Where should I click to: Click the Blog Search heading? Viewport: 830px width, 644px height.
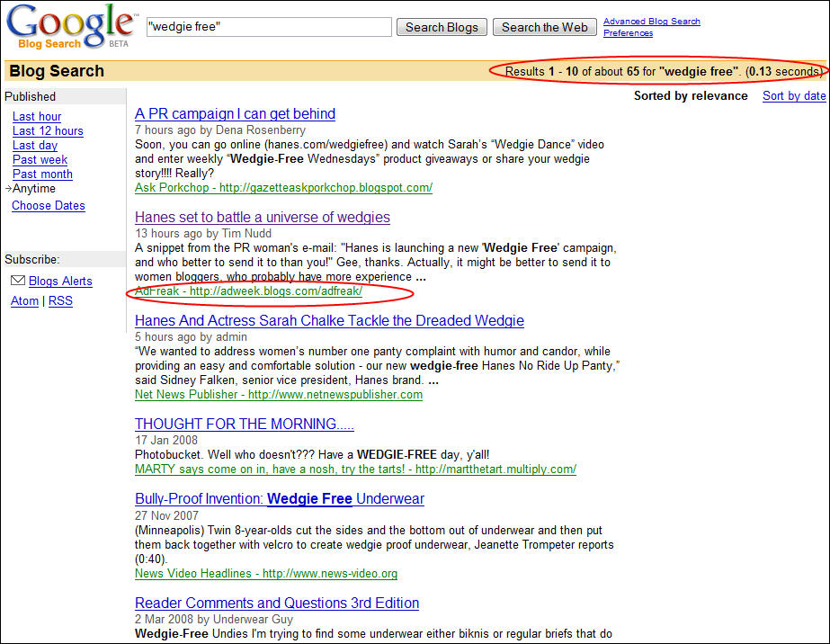coord(57,71)
